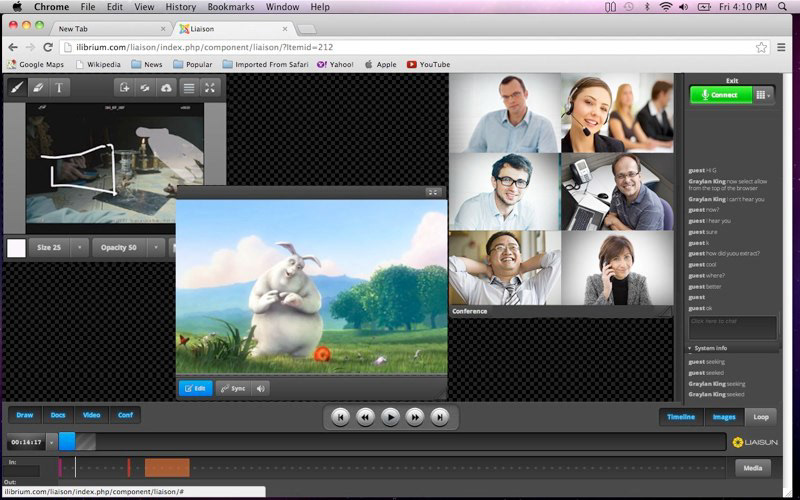Screen dimensions: 800x500
Task: Play the session
Action: [390, 417]
